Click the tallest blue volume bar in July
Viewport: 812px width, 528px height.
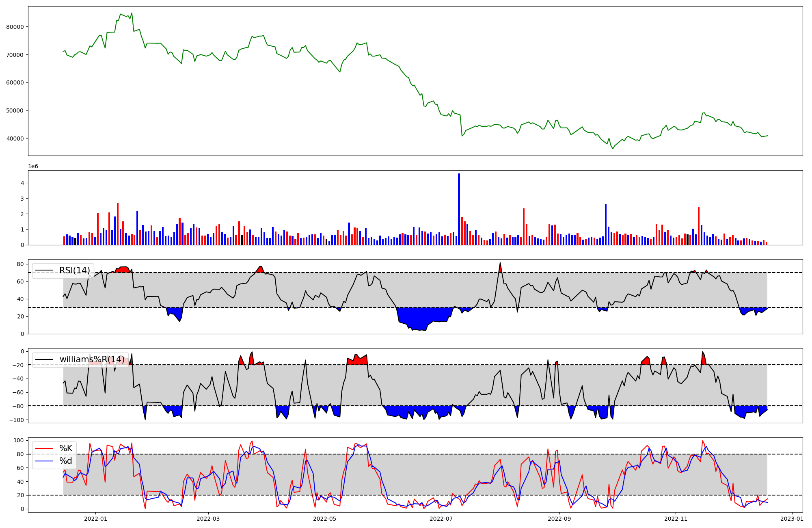tap(459, 209)
